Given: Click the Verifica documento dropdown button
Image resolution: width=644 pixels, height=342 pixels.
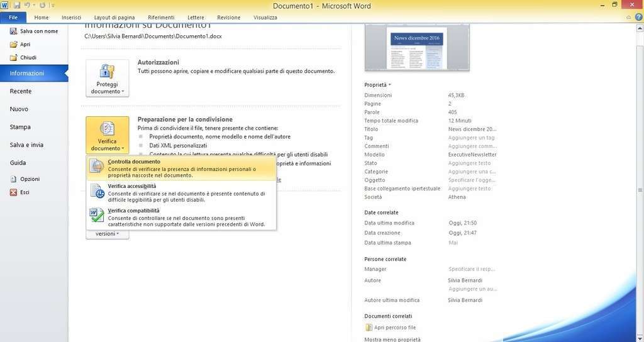Looking at the screenshot, I should click(107, 135).
